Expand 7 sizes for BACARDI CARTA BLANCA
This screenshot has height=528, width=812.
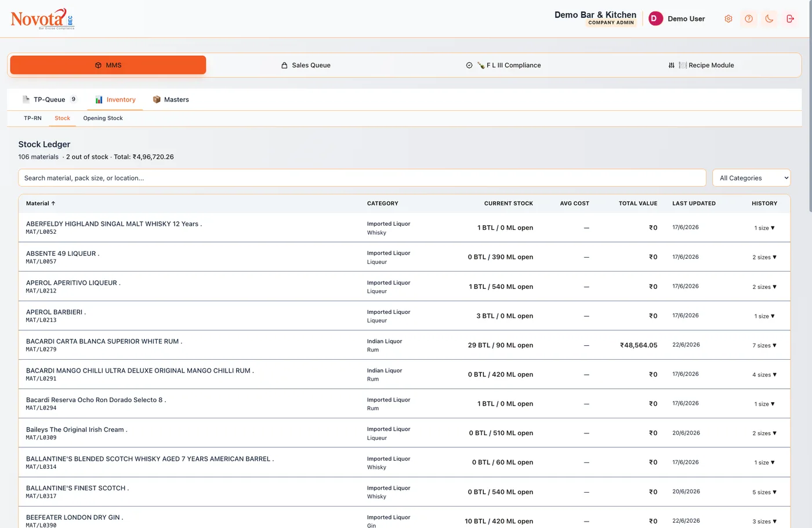tap(764, 345)
